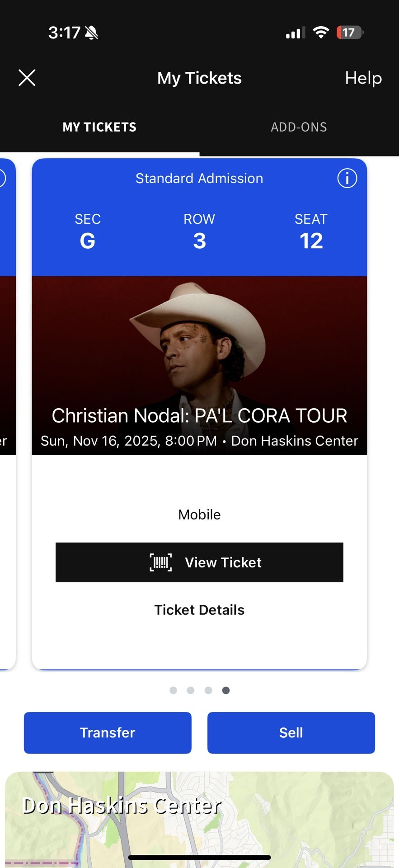Open the Don Haskins Center map
399x868 pixels.
(x=199, y=818)
